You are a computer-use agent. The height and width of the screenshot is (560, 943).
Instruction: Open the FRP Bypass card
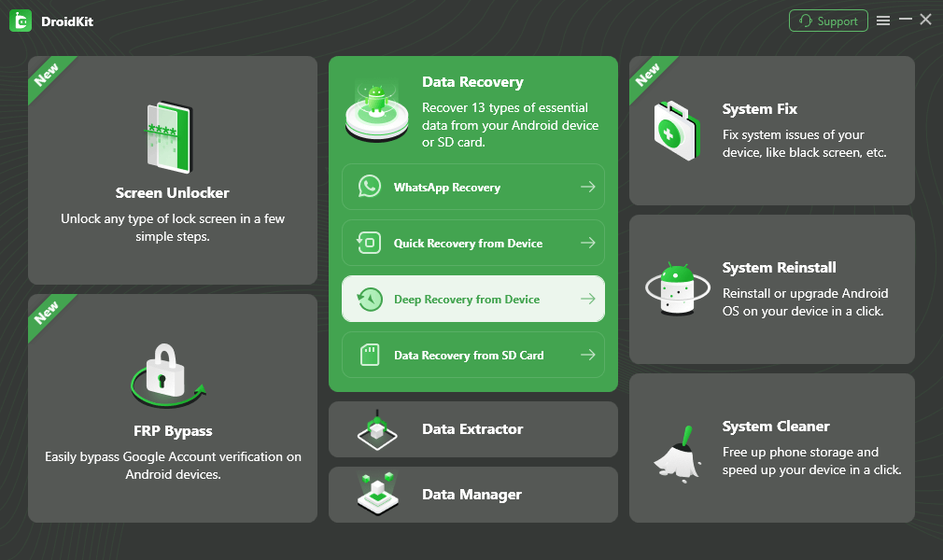(x=172, y=408)
